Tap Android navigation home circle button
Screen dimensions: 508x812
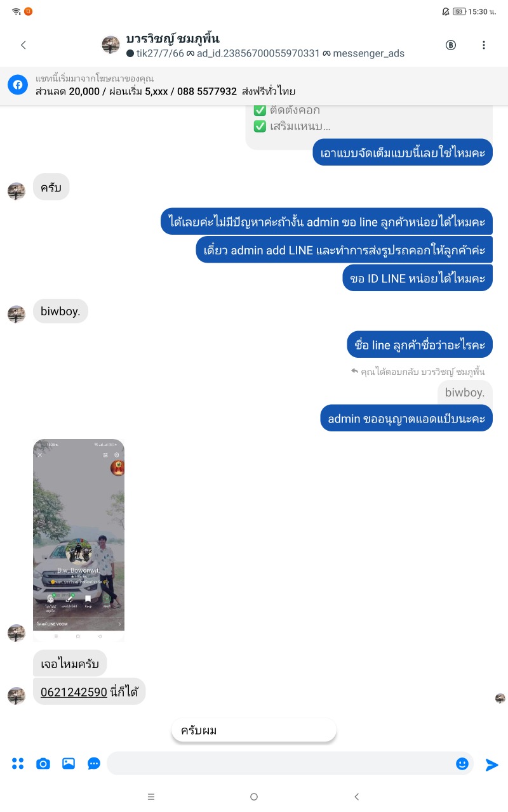click(x=254, y=797)
